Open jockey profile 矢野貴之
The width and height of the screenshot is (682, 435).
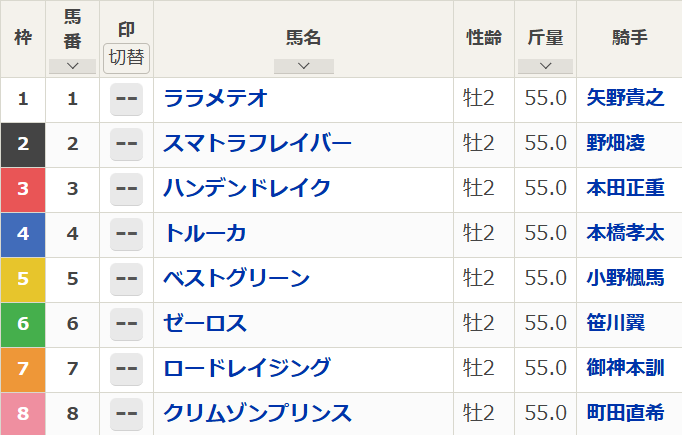click(x=625, y=99)
